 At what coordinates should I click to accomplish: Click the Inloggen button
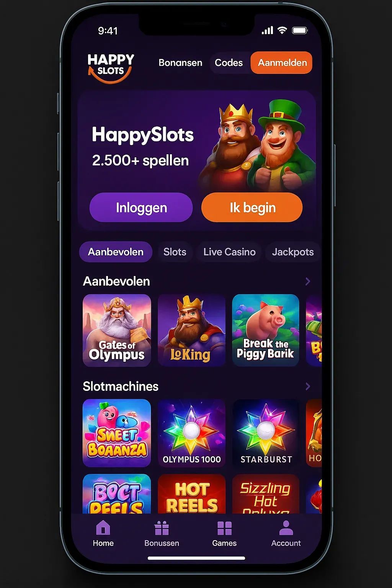(141, 207)
